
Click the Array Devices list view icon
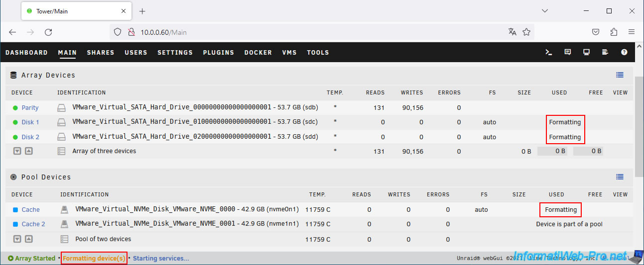pyautogui.click(x=620, y=75)
